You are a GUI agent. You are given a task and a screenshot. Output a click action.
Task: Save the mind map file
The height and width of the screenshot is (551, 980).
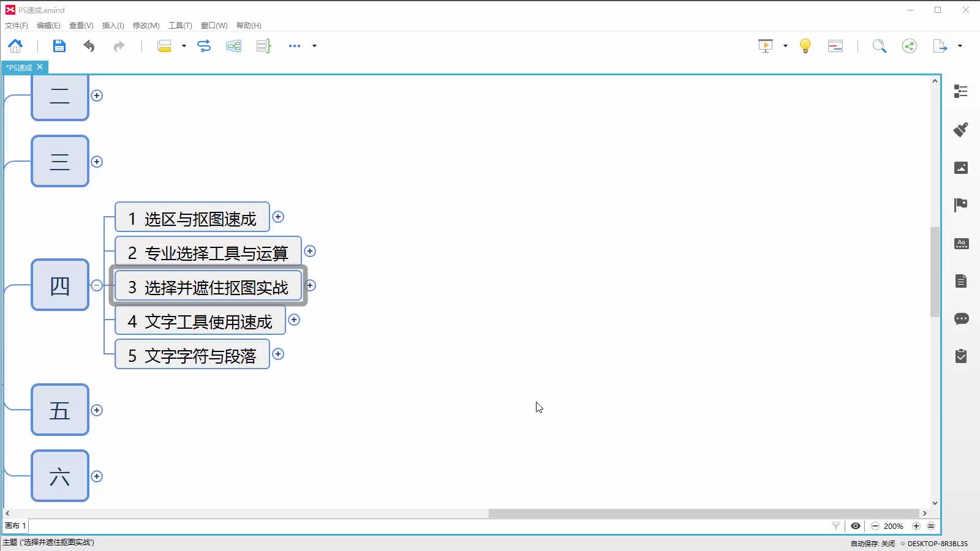[x=59, y=46]
